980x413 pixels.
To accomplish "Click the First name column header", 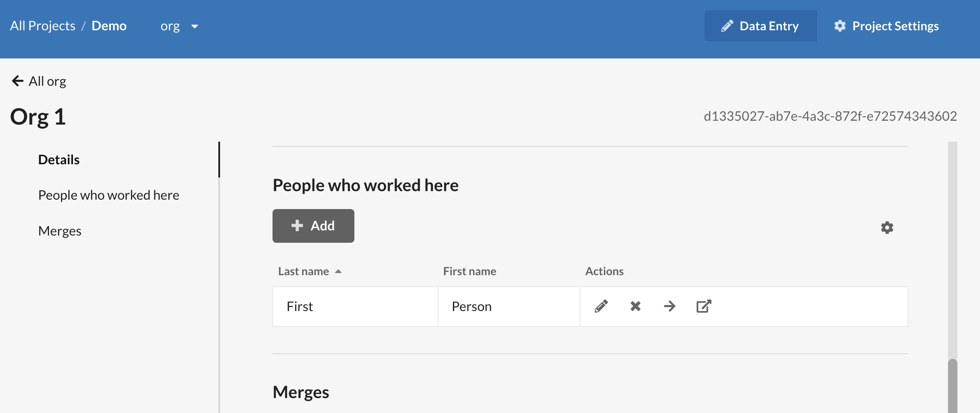I will [x=470, y=271].
